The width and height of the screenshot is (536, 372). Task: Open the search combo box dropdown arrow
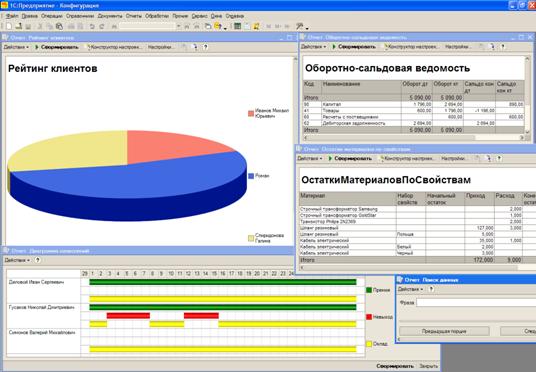(x=178, y=26)
